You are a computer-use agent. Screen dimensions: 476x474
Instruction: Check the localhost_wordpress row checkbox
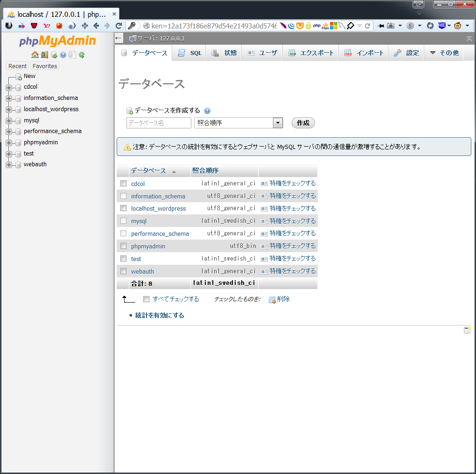tap(124, 208)
